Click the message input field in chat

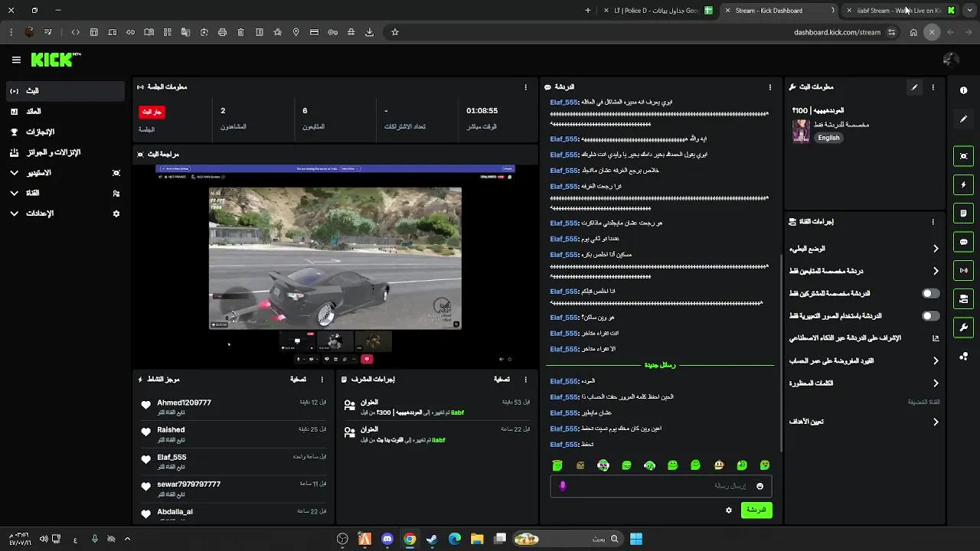pos(660,486)
